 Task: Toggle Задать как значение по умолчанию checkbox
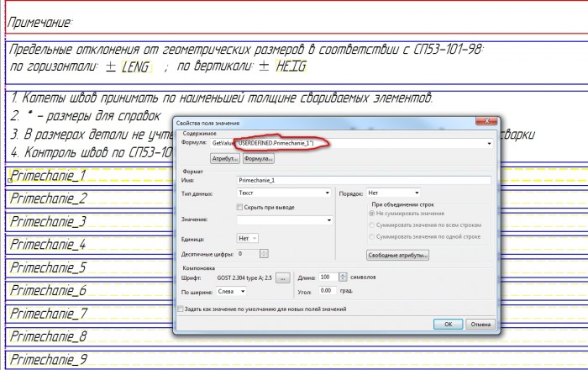[x=181, y=309]
